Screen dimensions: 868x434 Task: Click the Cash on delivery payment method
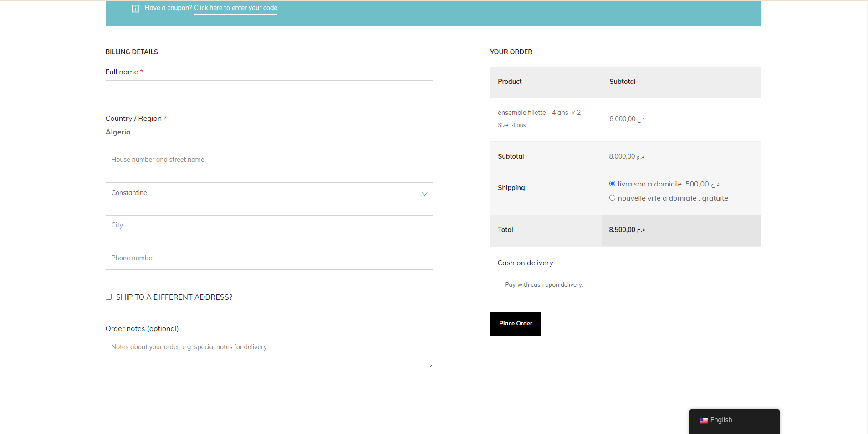coord(525,263)
